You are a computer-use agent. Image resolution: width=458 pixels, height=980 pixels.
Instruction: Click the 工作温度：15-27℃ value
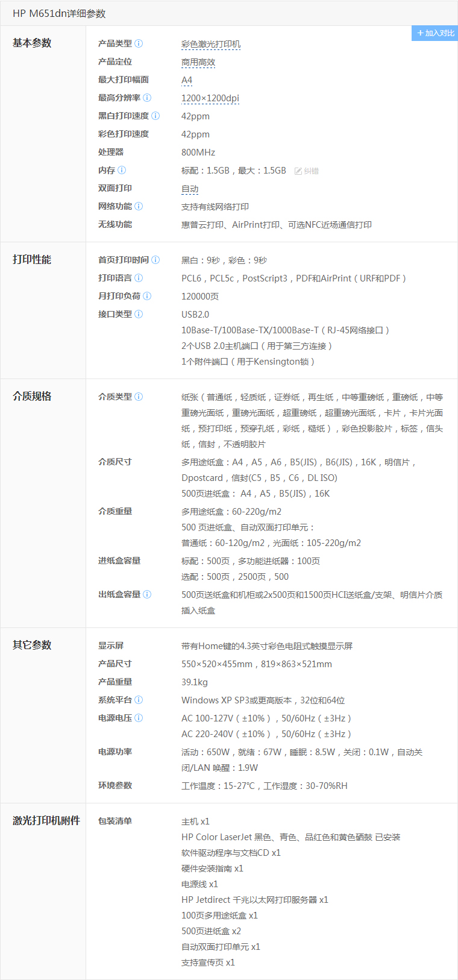(265, 786)
